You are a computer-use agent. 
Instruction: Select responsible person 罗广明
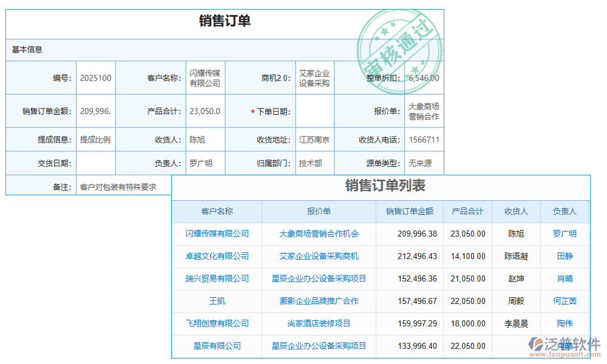tap(565, 234)
